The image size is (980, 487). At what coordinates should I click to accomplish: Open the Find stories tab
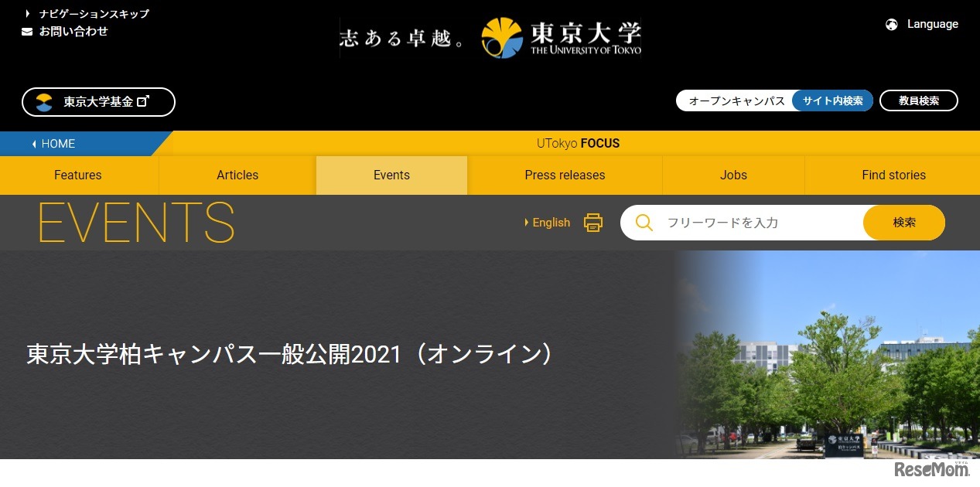coord(893,175)
